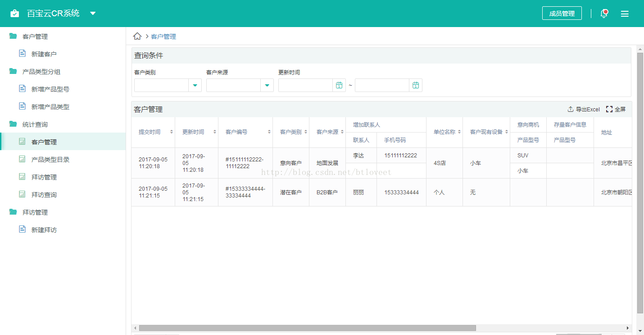Click the 导出Excel export icon
Screen dimensions: 644x335
(x=571, y=109)
